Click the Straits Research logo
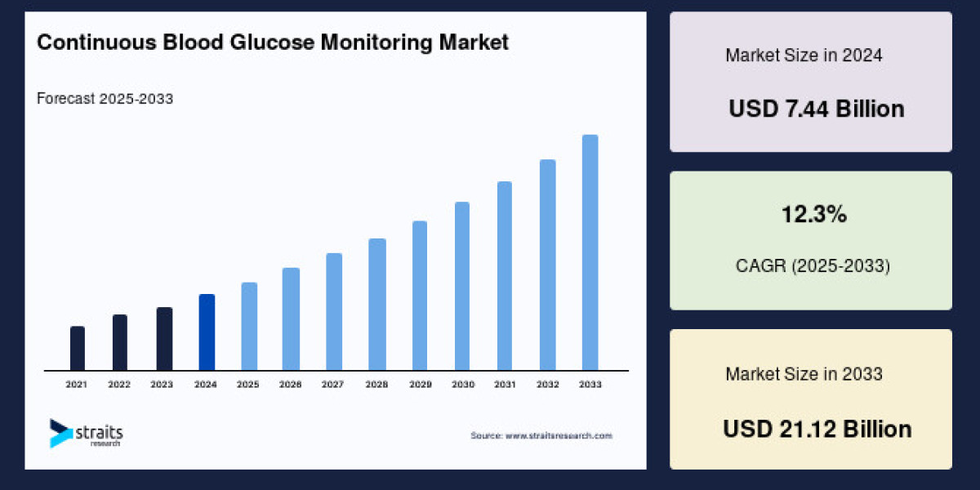Image resolution: width=980 pixels, height=490 pixels. pos(86,434)
